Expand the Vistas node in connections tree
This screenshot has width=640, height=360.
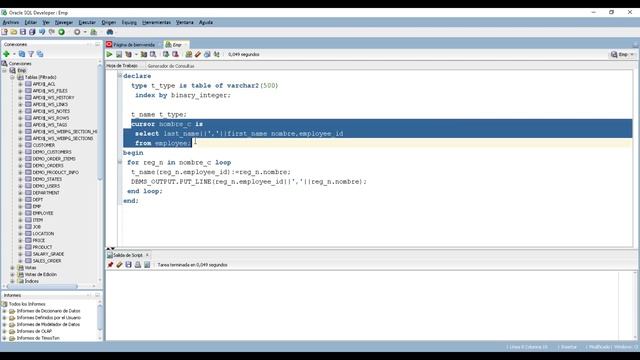(12, 268)
